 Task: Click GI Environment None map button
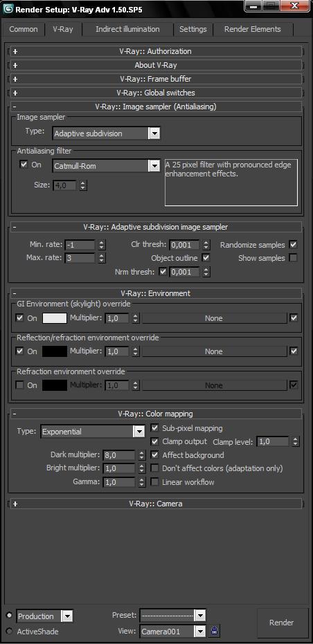(214, 318)
